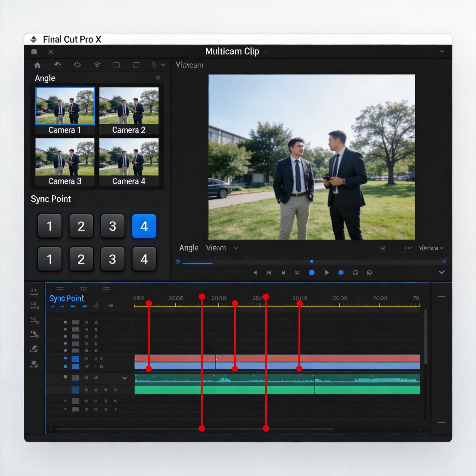This screenshot has width=476, height=476.
Task: Expand the chevron on the audio waveform track
Action: [125, 378]
